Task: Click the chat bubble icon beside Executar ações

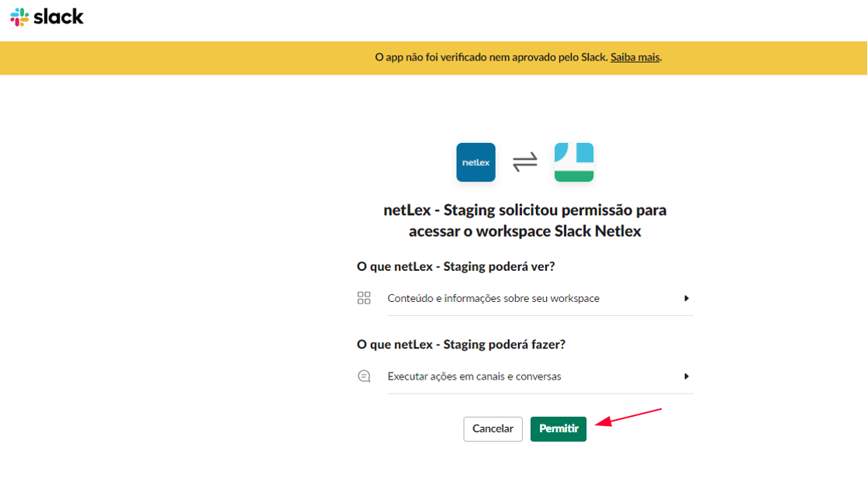Action: 364,376
